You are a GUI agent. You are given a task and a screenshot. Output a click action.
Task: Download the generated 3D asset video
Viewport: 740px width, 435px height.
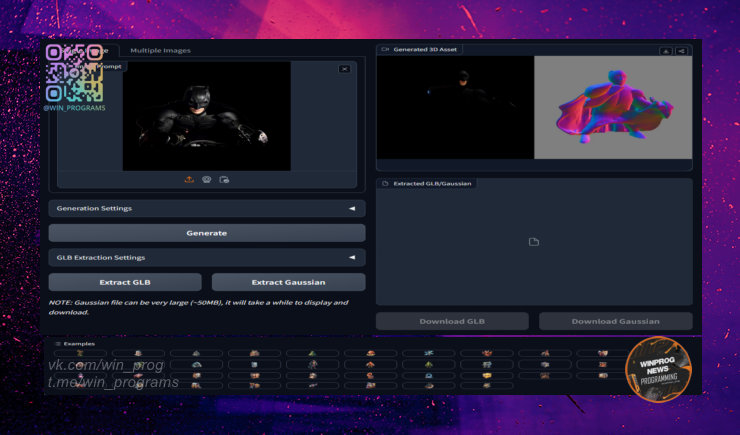[x=666, y=51]
